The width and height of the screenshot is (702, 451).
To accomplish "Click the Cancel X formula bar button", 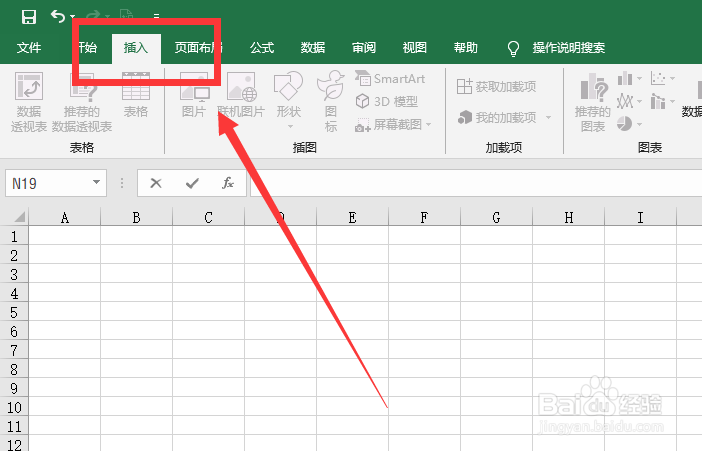I will [156, 183].
